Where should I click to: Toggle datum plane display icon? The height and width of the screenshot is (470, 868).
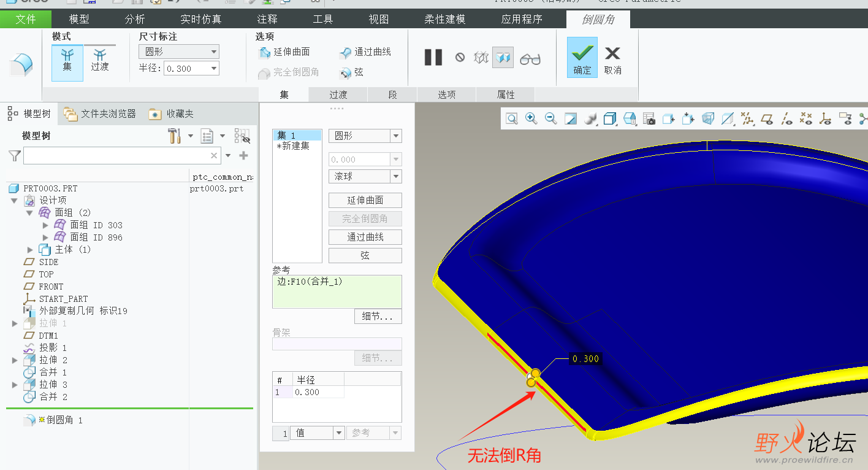coord(767,119)
